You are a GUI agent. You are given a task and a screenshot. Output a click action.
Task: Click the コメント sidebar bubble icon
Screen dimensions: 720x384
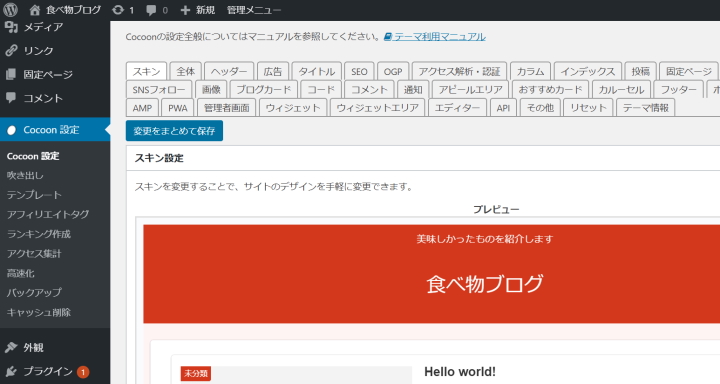click(11, 97)
